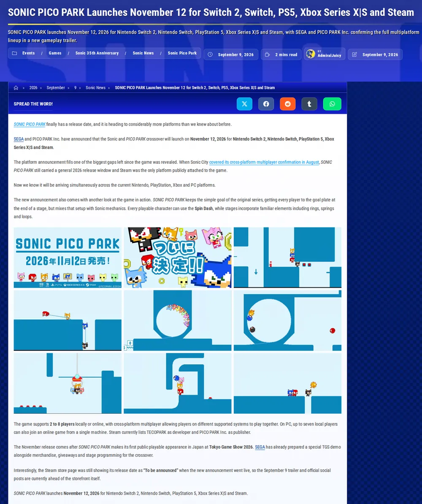
Task: Click the AdmiralJuicy author avatar
Action: (x=311, y=54)
